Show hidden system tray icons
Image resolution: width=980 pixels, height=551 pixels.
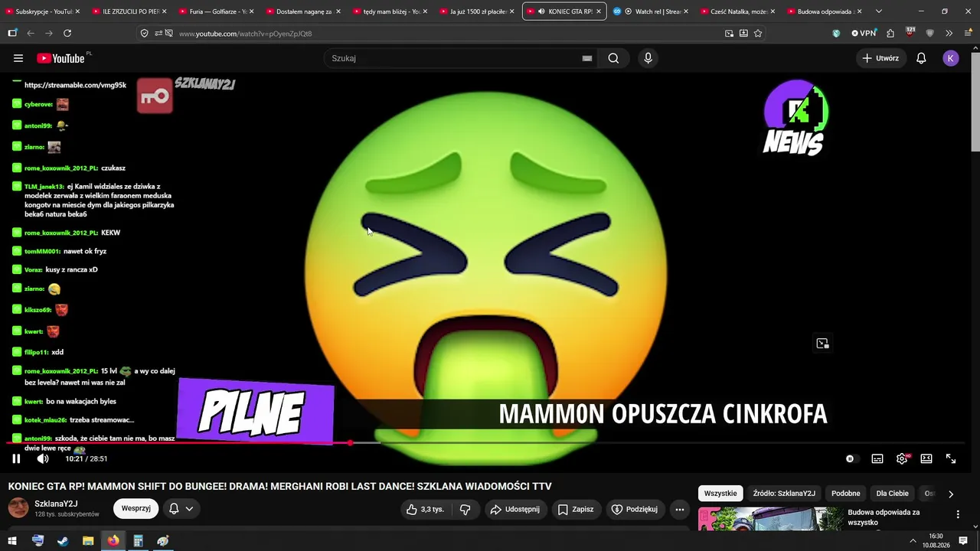912,541
